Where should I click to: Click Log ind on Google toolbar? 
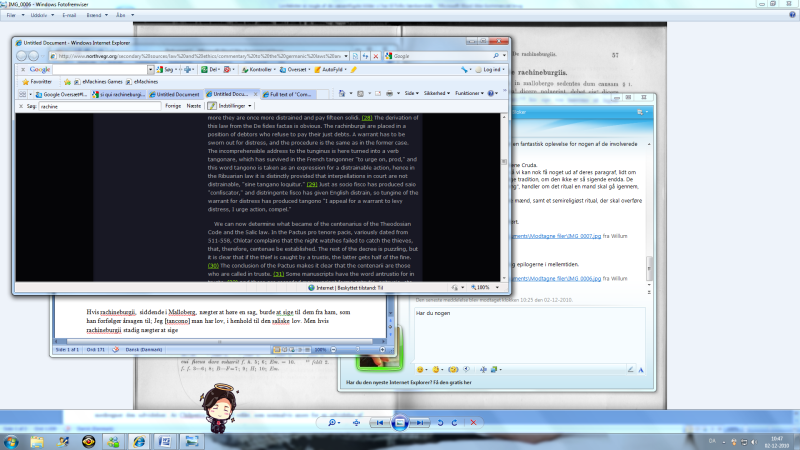490,69
